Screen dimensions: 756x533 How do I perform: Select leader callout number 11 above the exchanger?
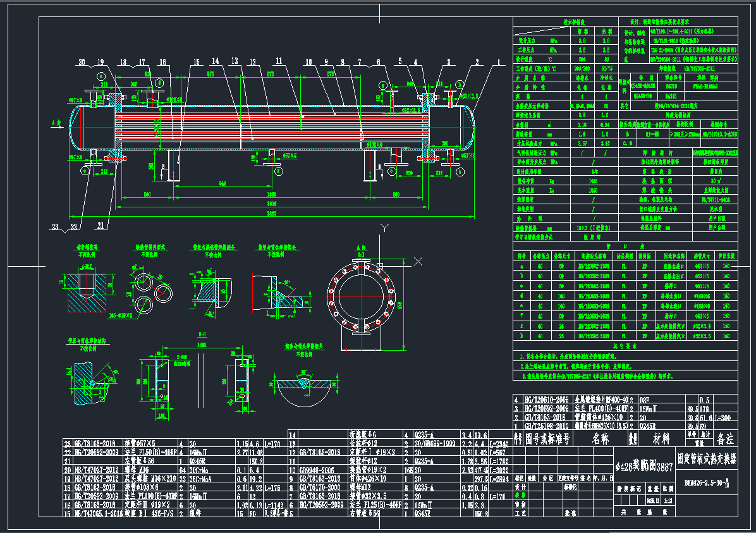(279, 61)
